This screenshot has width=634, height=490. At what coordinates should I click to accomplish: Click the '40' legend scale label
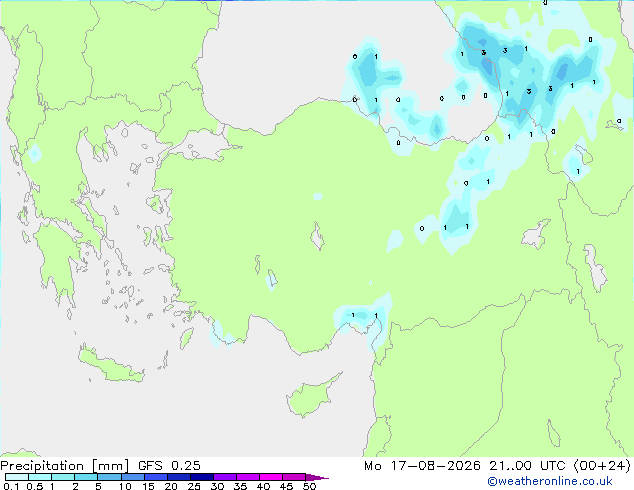(263, 486)
